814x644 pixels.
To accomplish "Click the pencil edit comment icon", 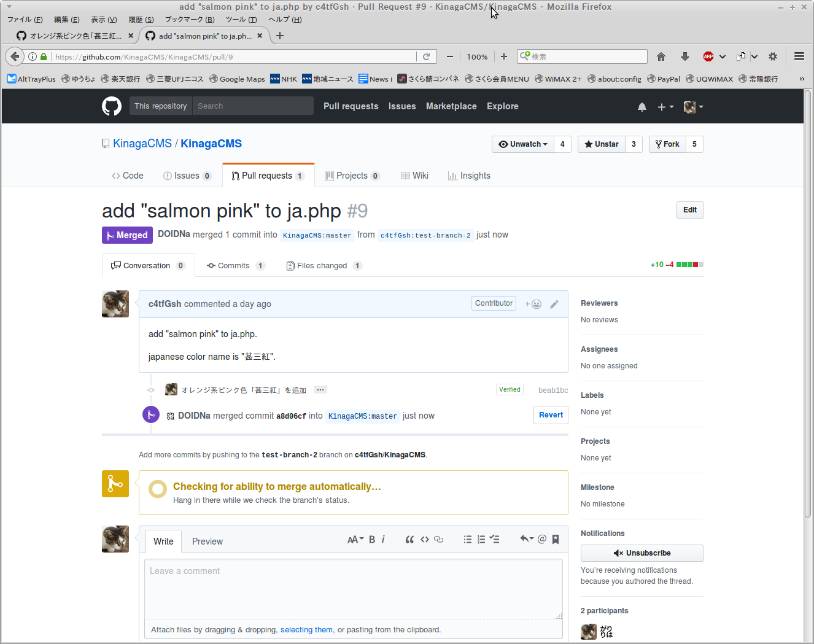I will [554, 304].
